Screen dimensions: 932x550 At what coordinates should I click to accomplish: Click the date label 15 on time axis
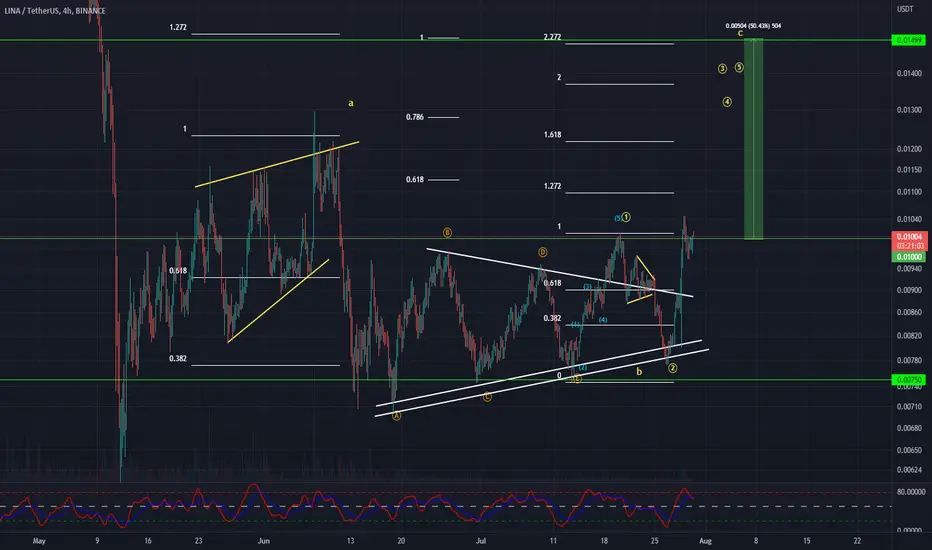[x=807, y=541]
